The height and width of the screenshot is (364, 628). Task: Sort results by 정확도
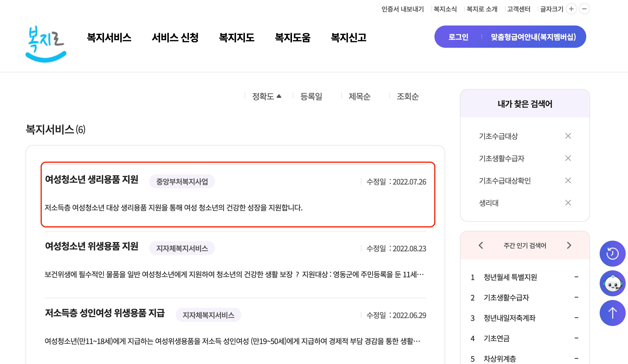(x=266, y=96)
